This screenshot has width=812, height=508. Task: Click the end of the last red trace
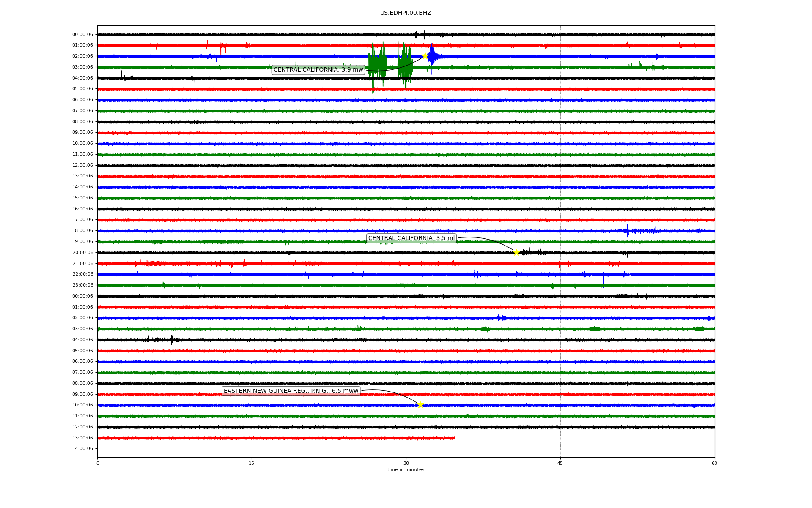click(454, 438)
